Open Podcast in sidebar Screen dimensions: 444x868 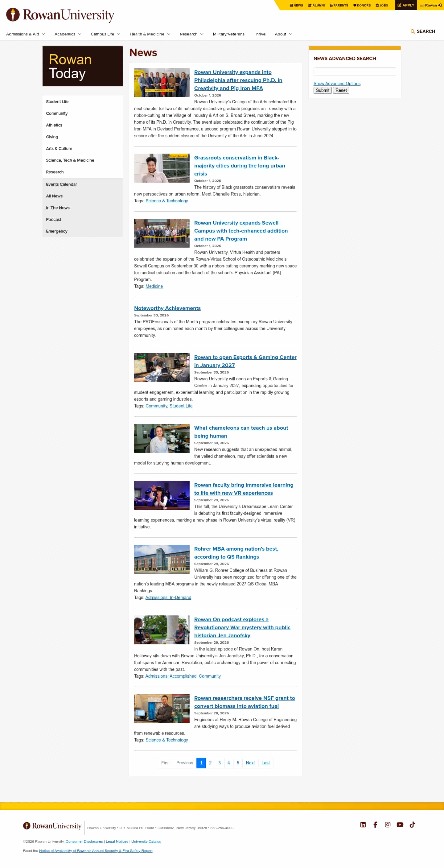(x=54, y=219)
